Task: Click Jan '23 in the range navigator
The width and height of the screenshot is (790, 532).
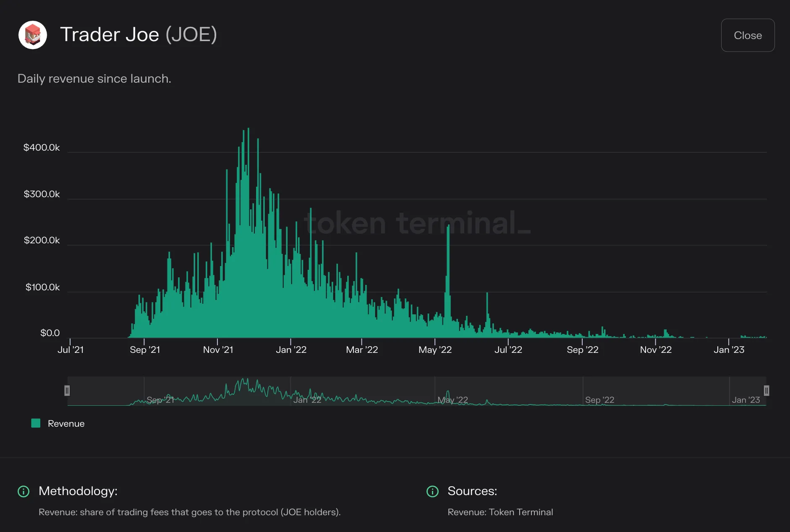Action: 746,400
